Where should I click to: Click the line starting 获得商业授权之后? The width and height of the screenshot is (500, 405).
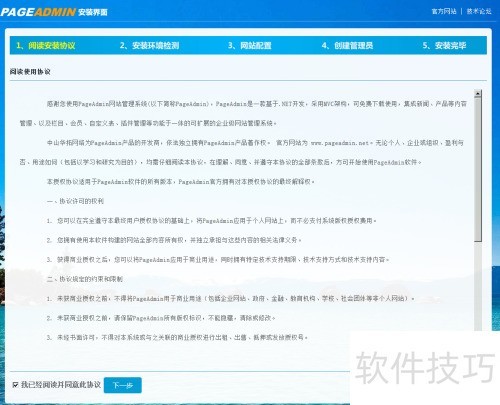click(218, 260)
